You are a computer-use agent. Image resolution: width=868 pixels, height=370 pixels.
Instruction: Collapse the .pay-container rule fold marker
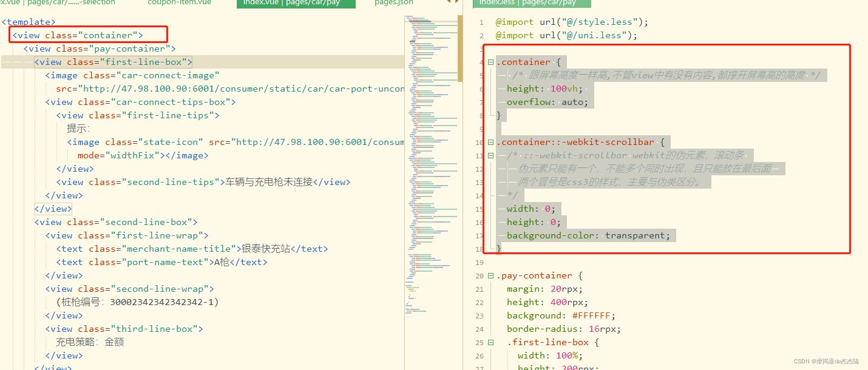(490, 275)
